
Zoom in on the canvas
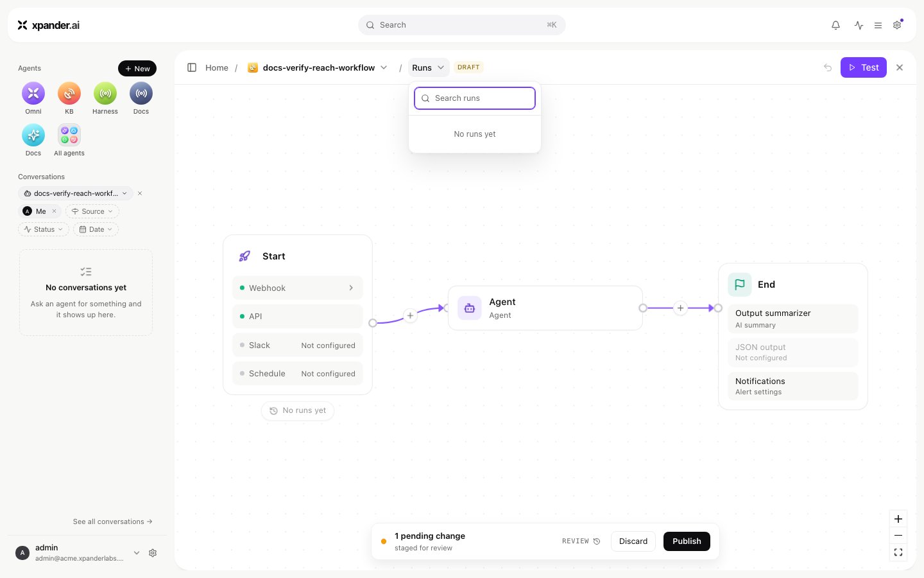pos(898,519)
